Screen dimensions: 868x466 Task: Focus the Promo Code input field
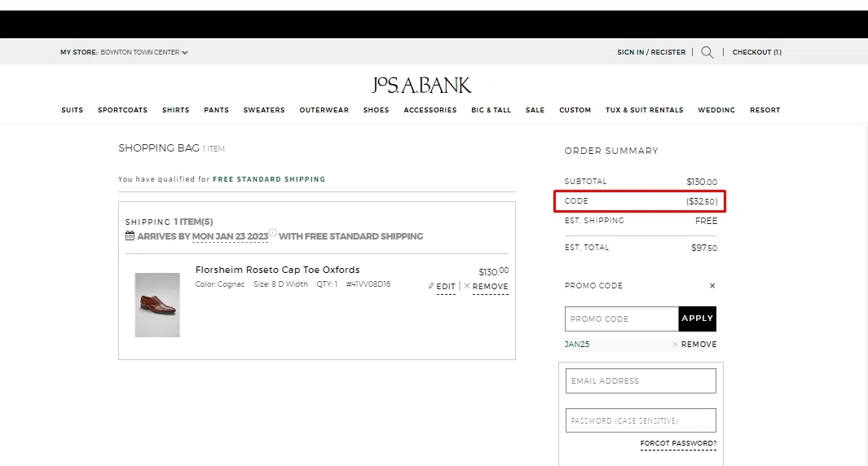pos(622,319)
